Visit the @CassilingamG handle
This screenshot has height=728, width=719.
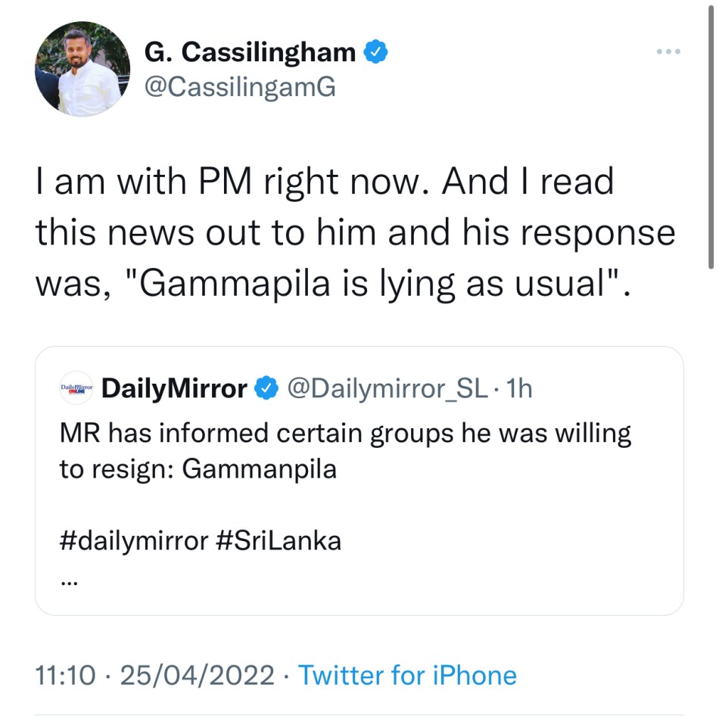click(x=239, y=87)
